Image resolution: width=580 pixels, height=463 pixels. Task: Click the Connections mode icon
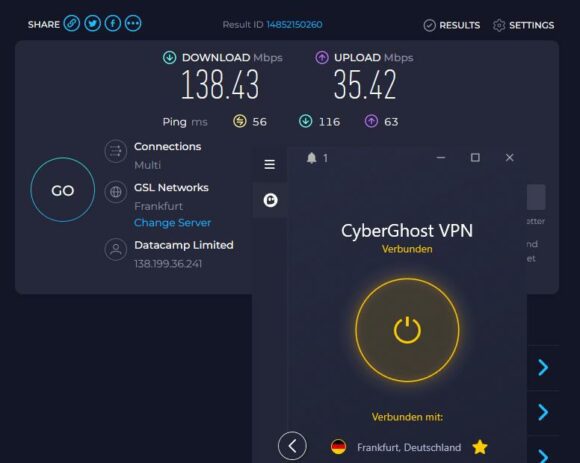[x=116, y=151]
